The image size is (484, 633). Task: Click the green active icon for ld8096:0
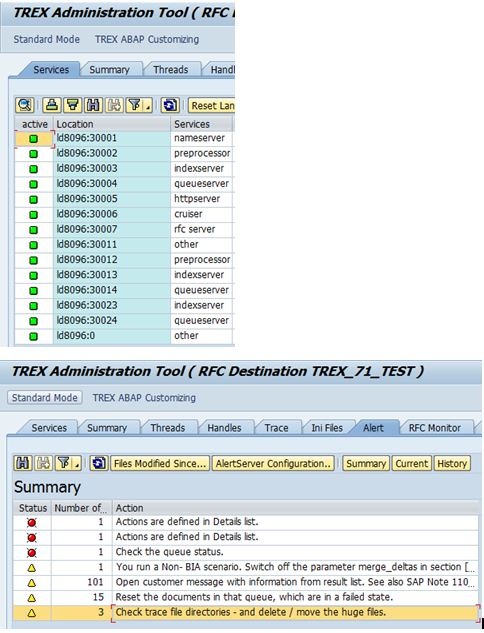click(x=34, y=336)
